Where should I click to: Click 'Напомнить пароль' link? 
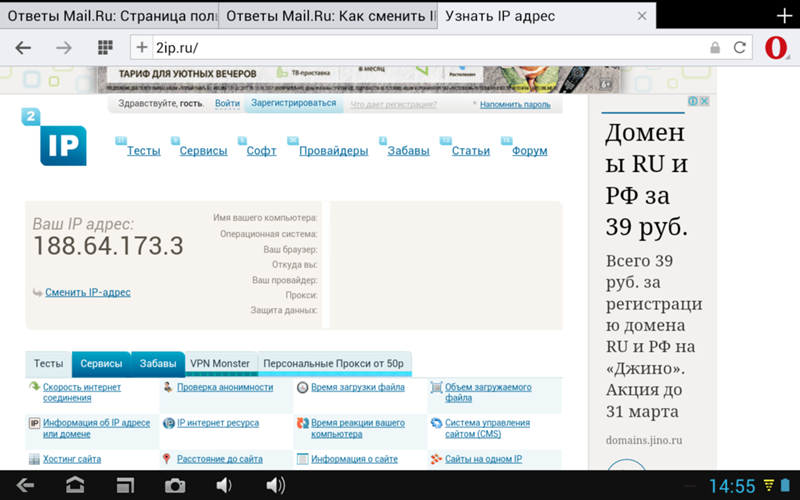coord(515,105)
